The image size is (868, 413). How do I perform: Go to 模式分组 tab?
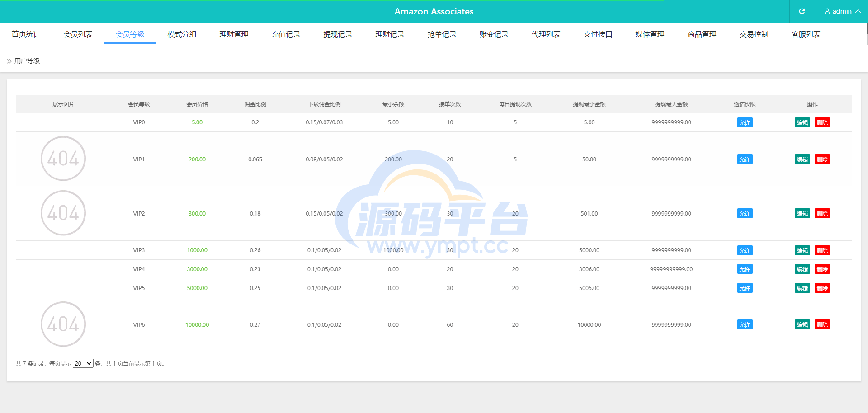(x=182, y=34)
